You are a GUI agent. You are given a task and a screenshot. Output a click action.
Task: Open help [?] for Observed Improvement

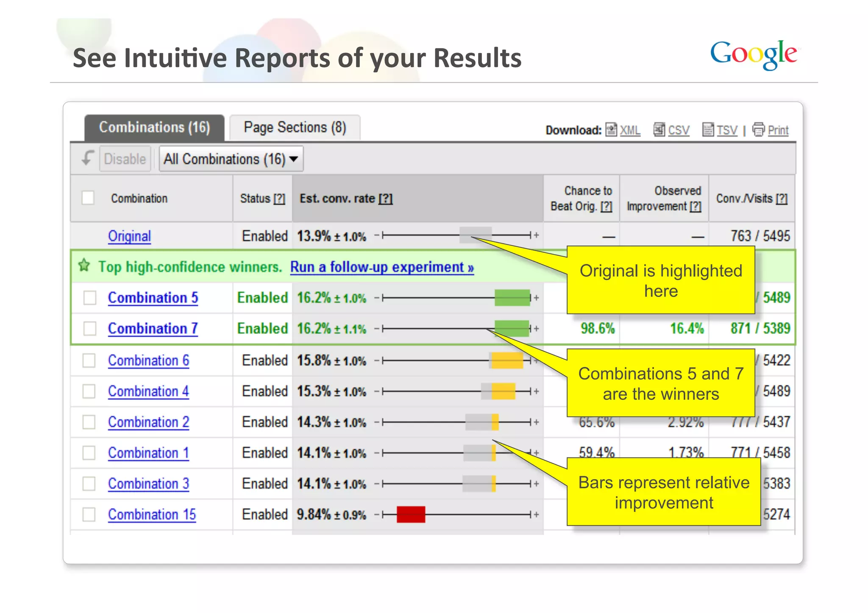[x=696, y=206]
